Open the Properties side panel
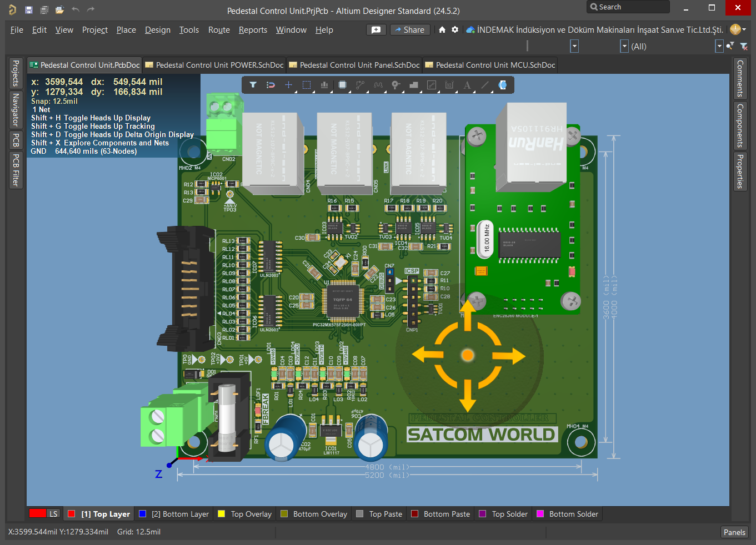This screenshot has width=756, height=545. (740, 171)
